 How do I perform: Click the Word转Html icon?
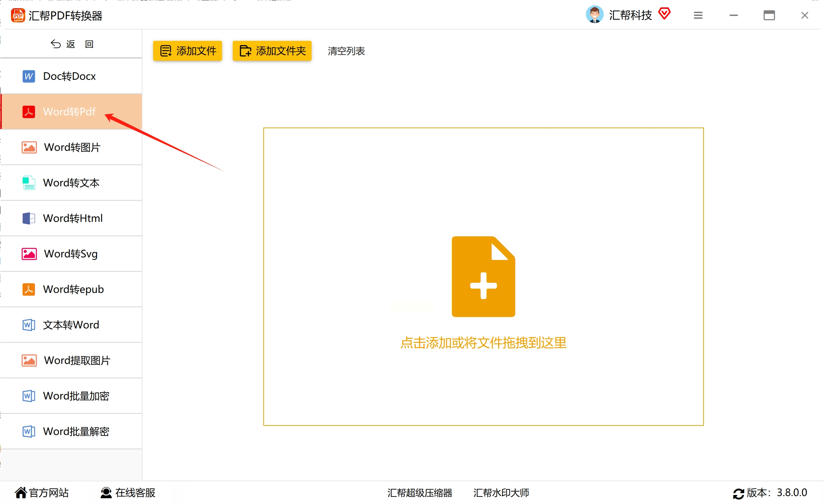point(29,218)
